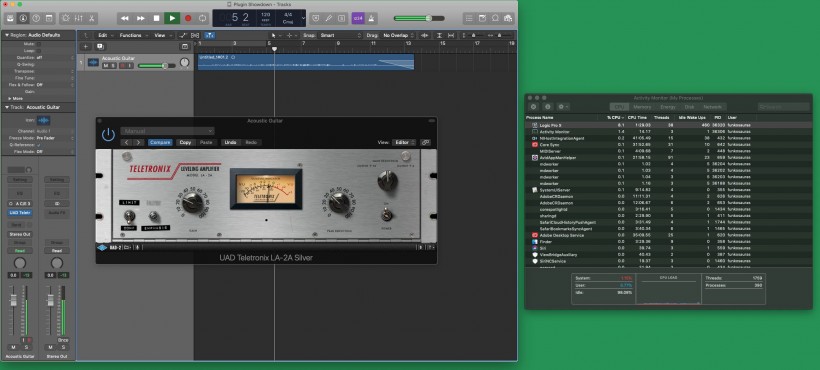The image size is (820, 370).
Task: Toggle the Flex button in Tracks menu bar
Action: [x=195, y=36]
